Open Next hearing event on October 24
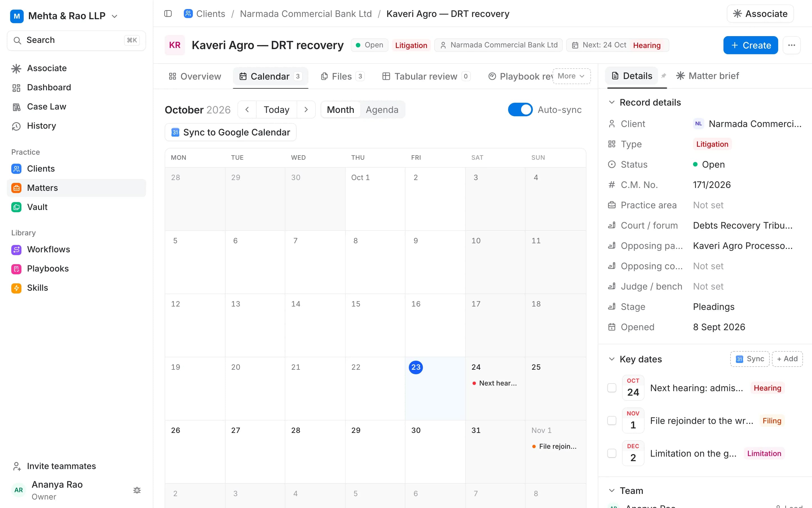 pyautogui.click(x=495, y=383)
